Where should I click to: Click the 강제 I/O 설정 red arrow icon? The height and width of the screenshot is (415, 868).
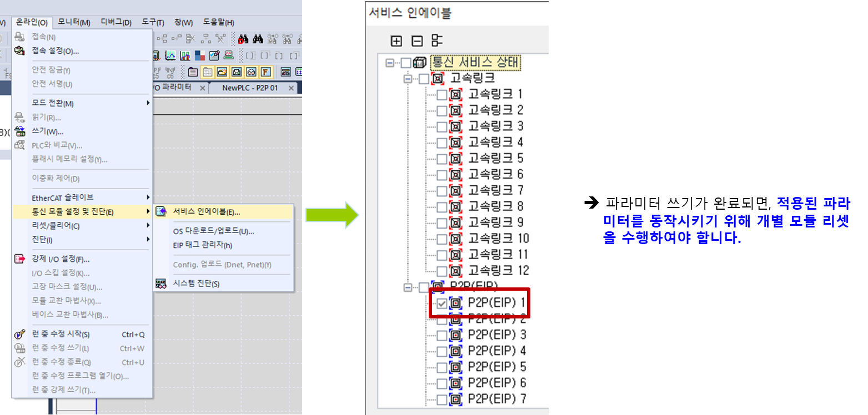(x=19, y=259)
